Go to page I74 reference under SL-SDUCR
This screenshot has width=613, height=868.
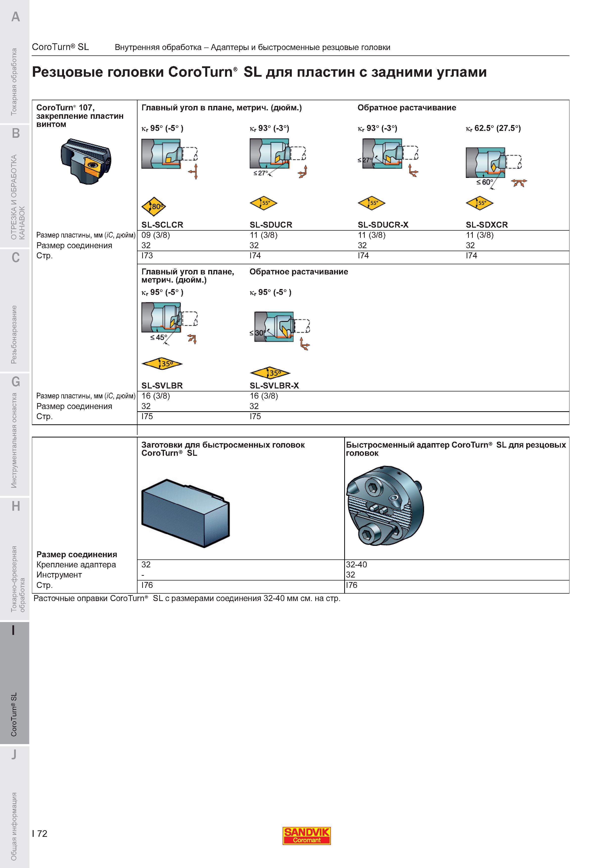click(x=255, y=256)
